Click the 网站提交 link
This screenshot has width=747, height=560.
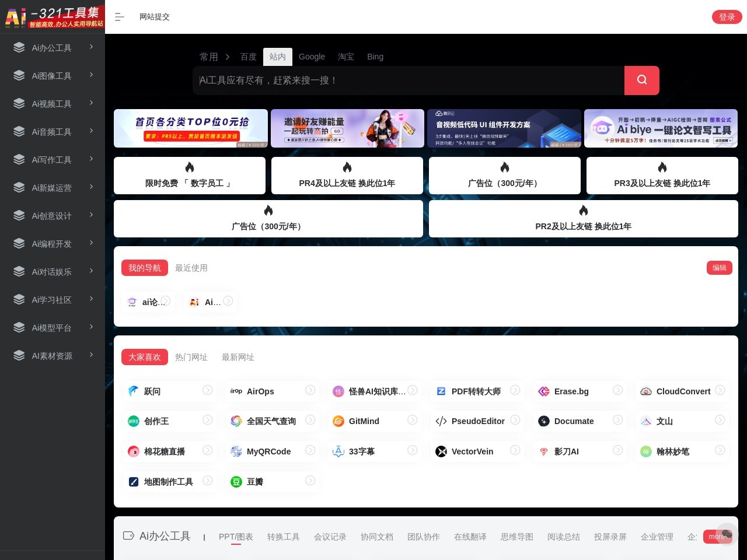click(155, 17)
